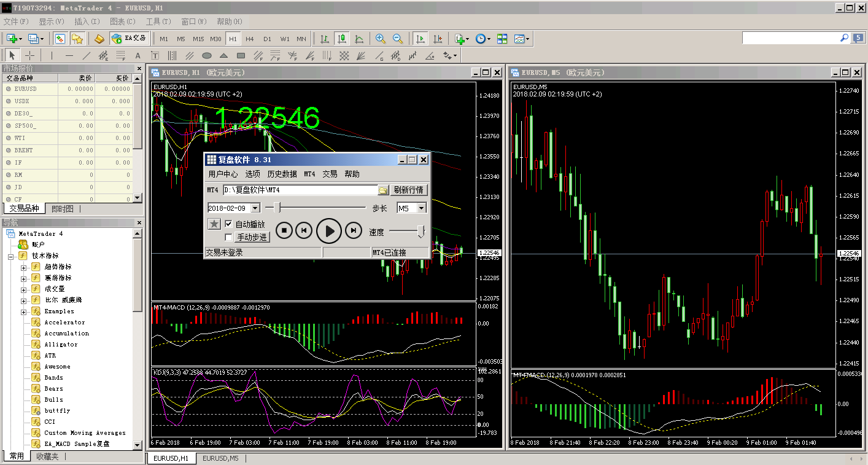
Task: Click the 速度 speed slider handle
Action: pos(421,231)
